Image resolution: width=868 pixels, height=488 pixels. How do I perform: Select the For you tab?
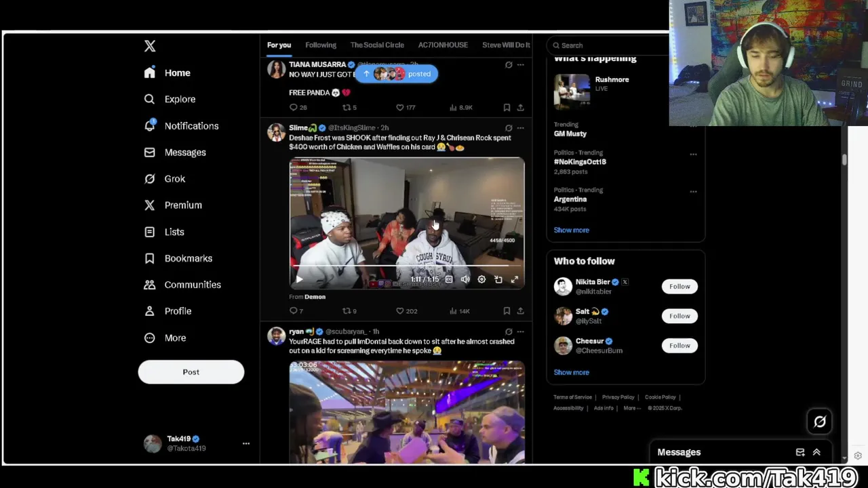279,45
